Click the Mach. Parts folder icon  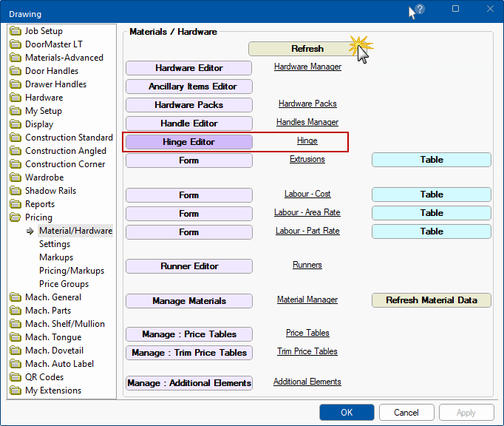point(15,311)
